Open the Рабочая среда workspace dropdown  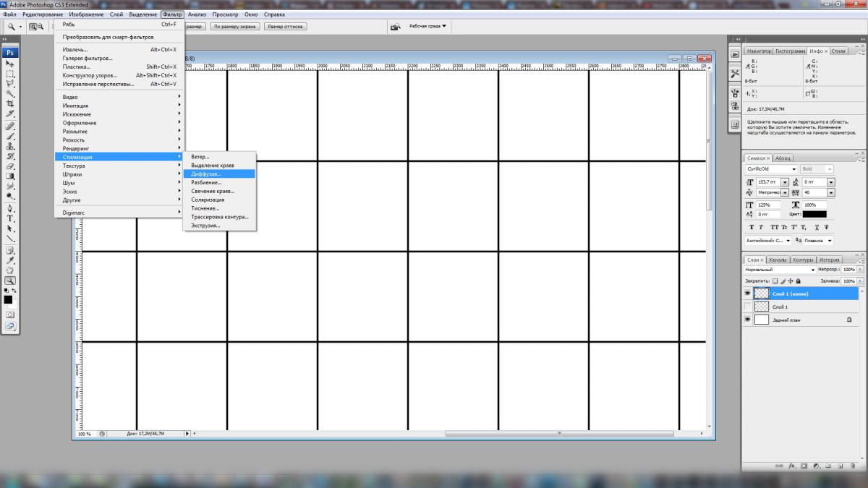[x=428, y=26]
